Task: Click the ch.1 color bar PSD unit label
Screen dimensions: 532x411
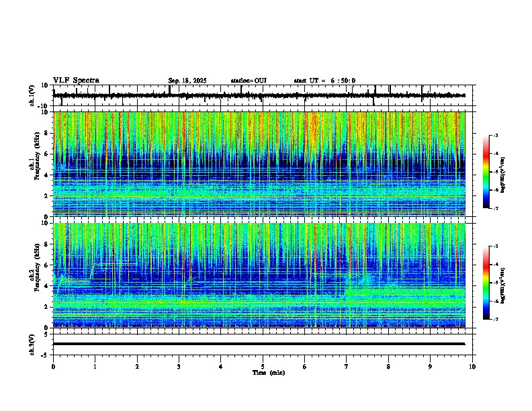Action: [x=503, y=175]
